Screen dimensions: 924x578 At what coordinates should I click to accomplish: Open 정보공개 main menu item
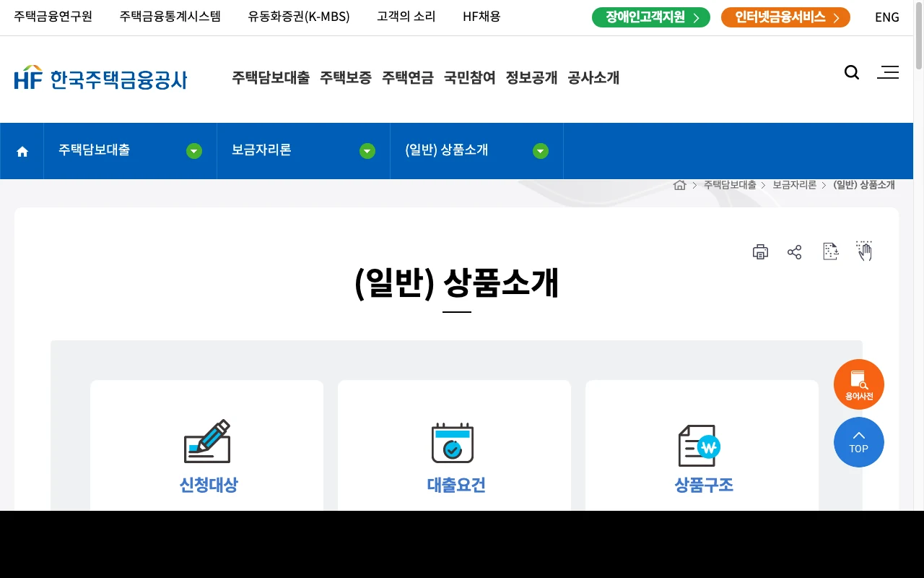coord(532,77)
